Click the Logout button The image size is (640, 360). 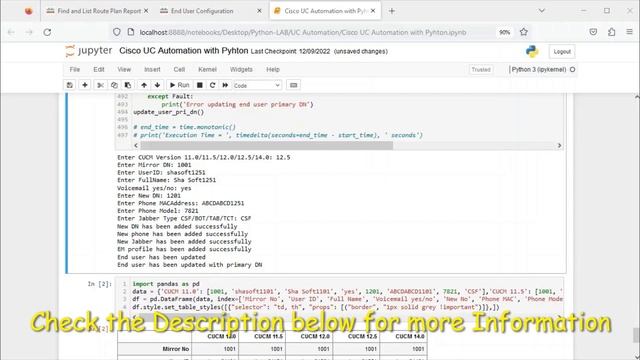(562, 52)
